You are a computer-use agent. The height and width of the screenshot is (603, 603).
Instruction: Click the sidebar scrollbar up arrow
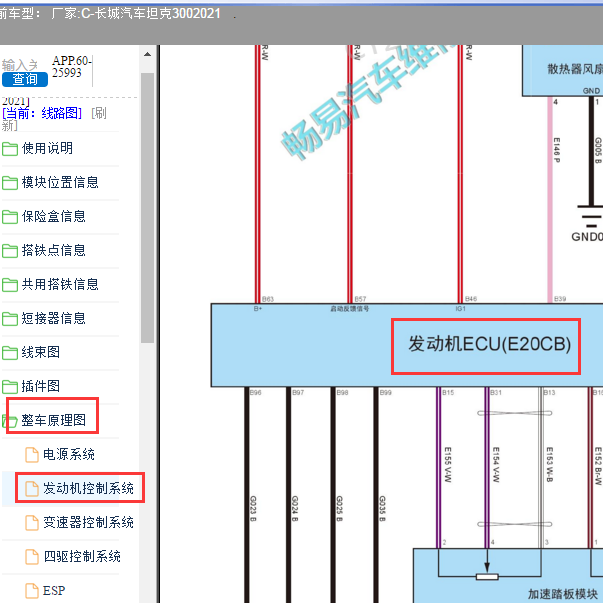[x=147, y=55]
